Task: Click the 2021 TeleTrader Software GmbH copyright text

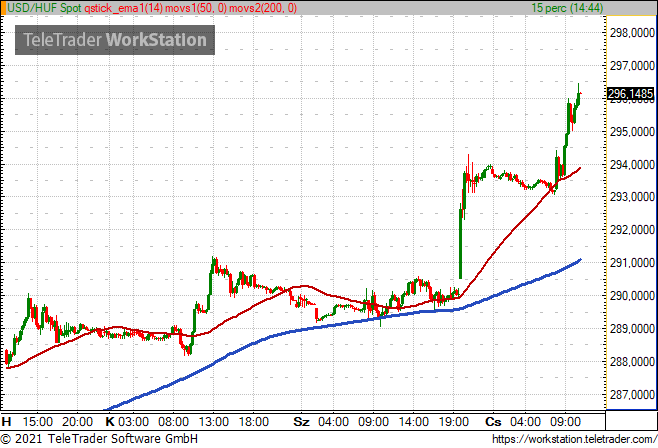Action: [99, 439]
